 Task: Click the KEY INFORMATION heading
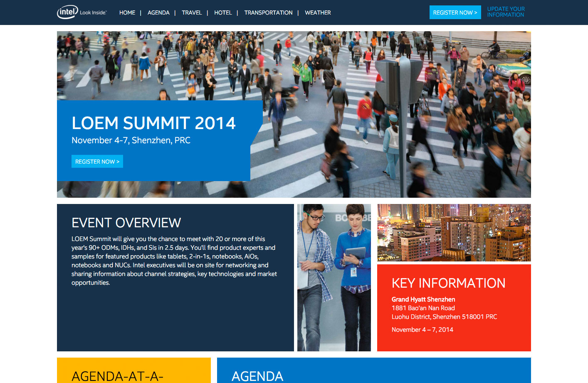pyautogui.click(x=448, y=283)
